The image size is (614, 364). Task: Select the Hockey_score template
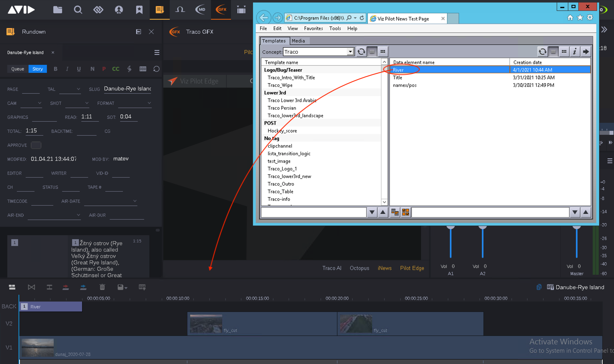(282, 131)
